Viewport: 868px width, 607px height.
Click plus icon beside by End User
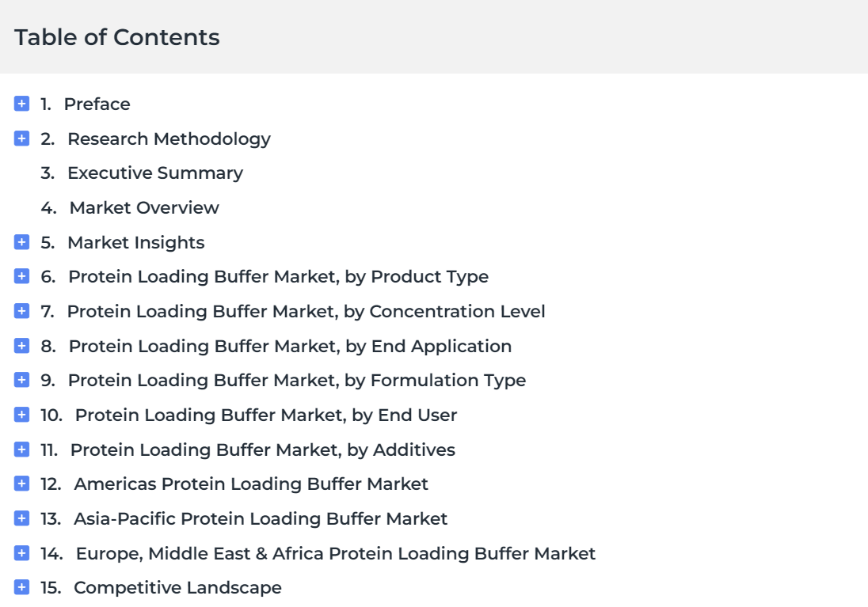pyautogui.click(x=21, y=415)
